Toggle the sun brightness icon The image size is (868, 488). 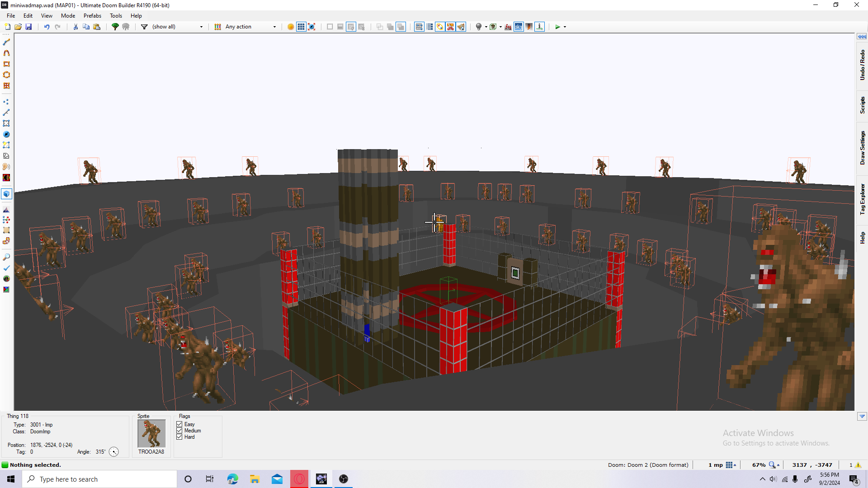pyautogui.click(x=291, y=27)
